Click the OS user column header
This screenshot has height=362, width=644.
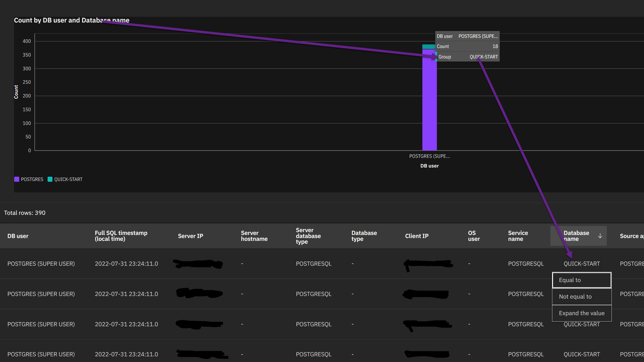[x=474, y=236]
